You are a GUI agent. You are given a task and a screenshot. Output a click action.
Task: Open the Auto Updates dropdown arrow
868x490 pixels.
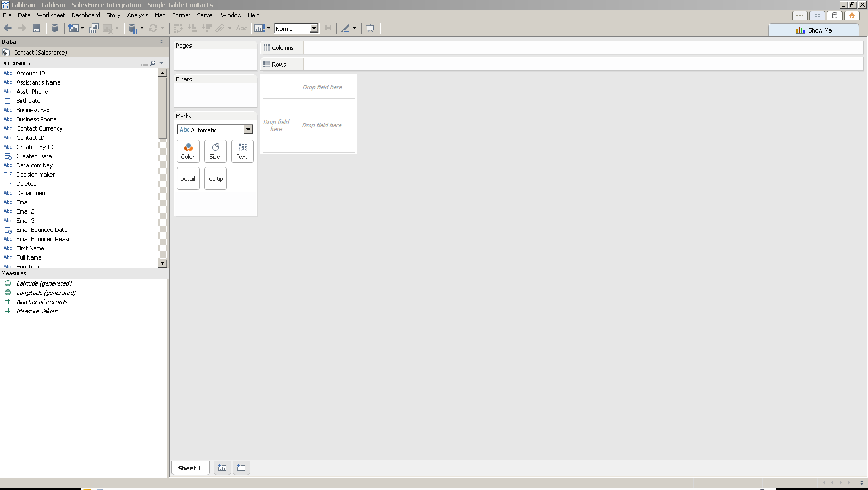[x=142, y=28]
